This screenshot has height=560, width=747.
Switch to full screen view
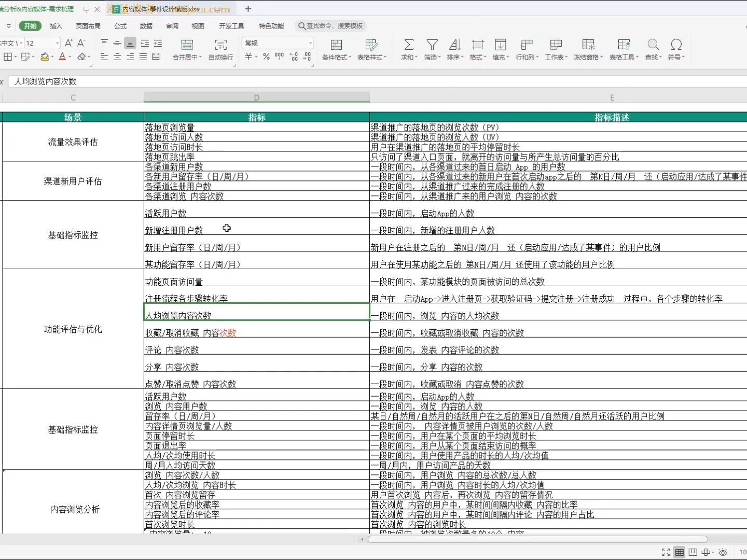666,553
